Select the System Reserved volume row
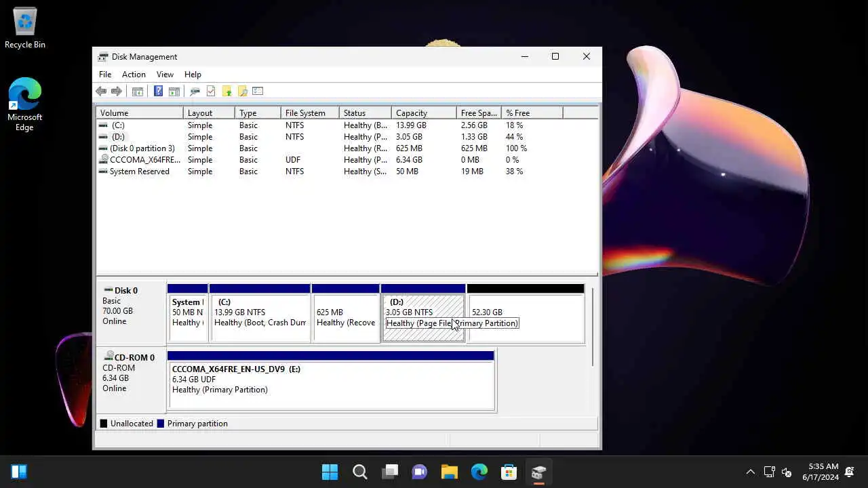 (x=347, y=171)
